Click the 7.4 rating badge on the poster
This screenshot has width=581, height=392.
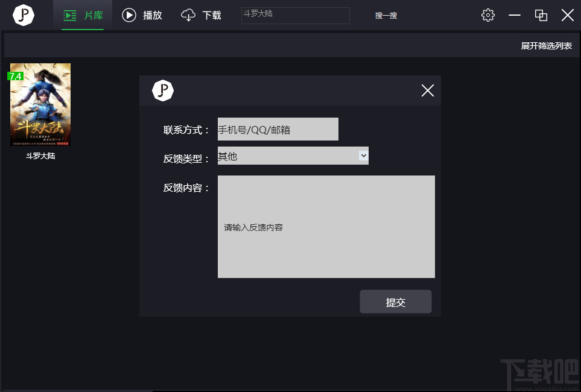coord(15,77)
